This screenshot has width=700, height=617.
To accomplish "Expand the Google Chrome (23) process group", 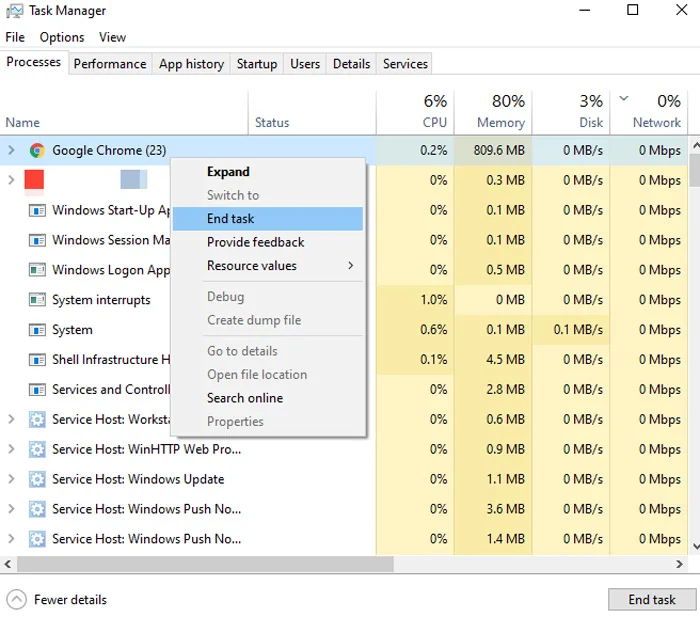I will [12, 150].
